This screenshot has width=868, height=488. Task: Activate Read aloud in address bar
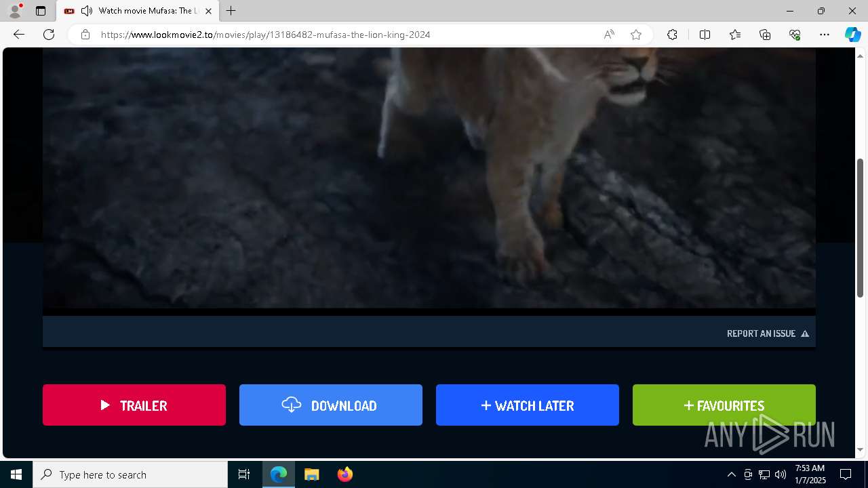pos(609,35)
